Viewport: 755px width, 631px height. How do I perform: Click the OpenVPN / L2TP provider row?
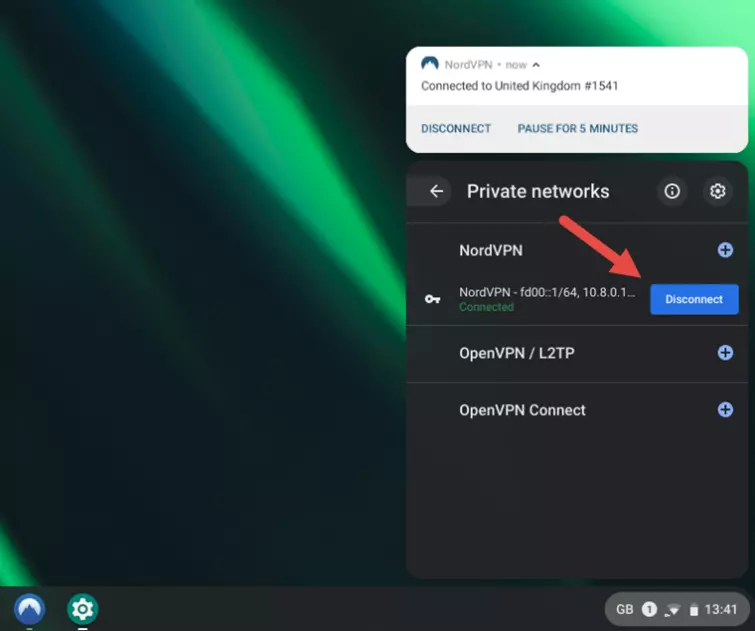[577, 353]
